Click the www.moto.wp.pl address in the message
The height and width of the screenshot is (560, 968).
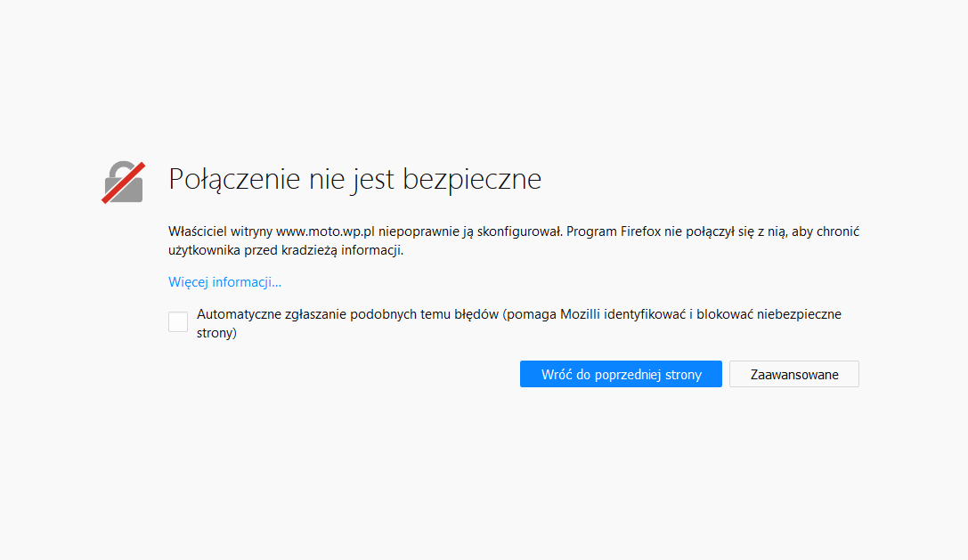coord(325,231)
